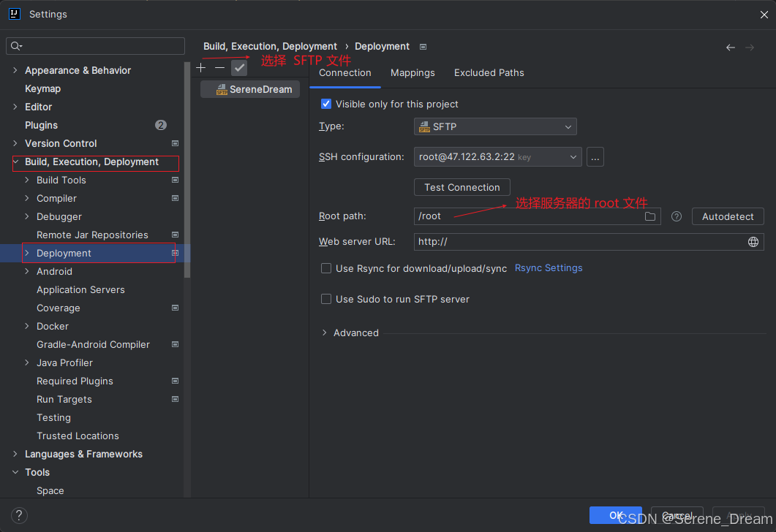Switch to the Connection tab
776x532 pixels.
click(345, 72)
